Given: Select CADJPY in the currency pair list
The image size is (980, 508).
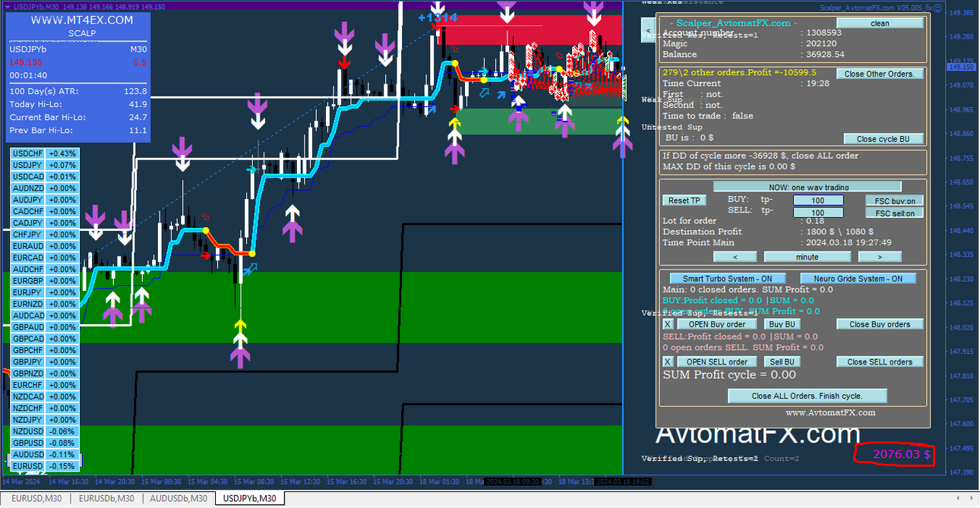Looking at the screenshot, I should pyautogui.click(x=28, y=223).
